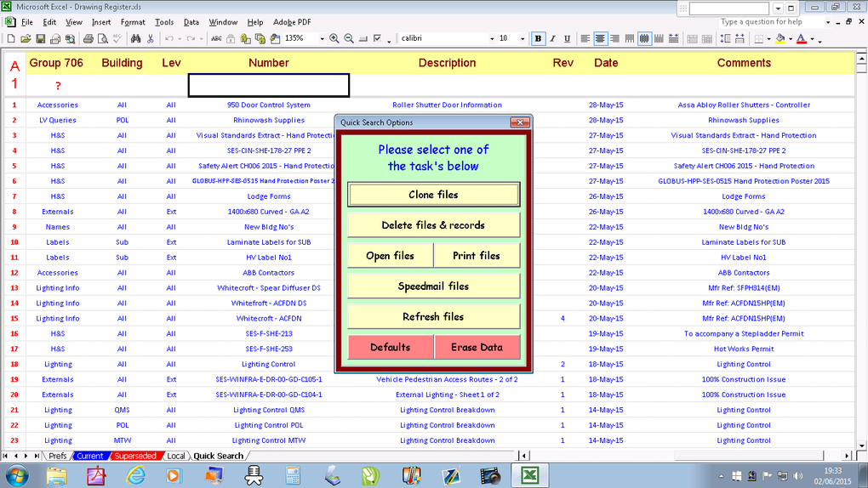Click the scissors Cut icon
Screen dimensions: 868x488
pos(150,39)
